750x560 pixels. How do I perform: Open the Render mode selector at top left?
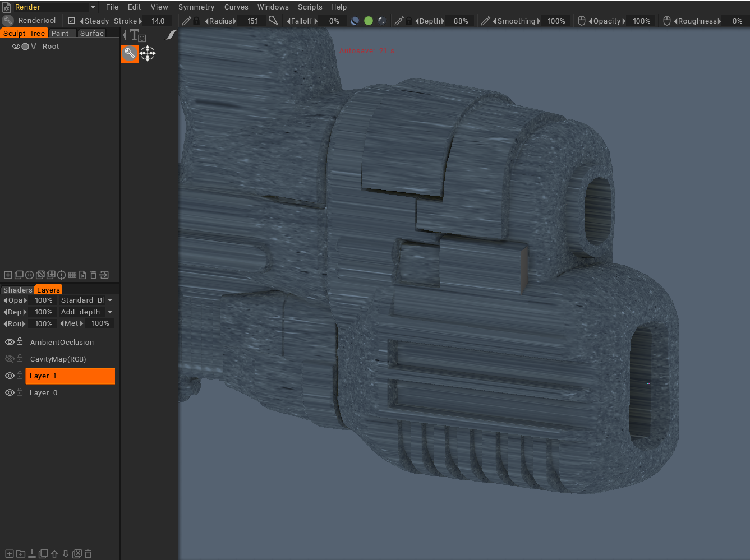49,7
